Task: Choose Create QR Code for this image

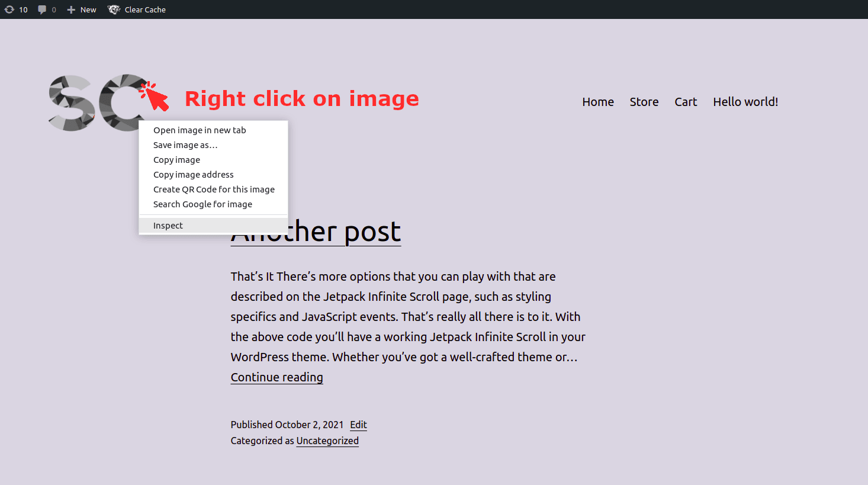Action: point(213,189)
